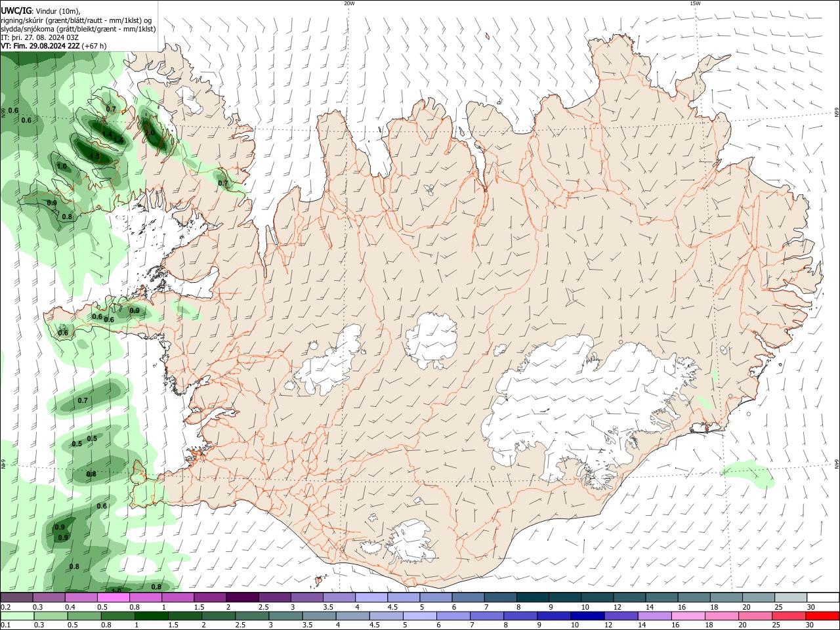Pick the lavender swatch above snow value 4

pyautogui.click(x=371, y=598)
